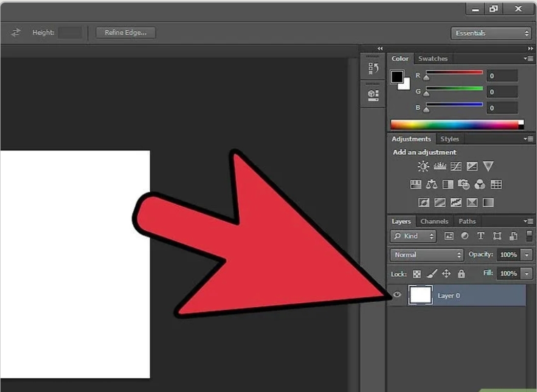Click the Opacity value field
Image resolution: width=537 pixels, height=392 pixels.
509,254
